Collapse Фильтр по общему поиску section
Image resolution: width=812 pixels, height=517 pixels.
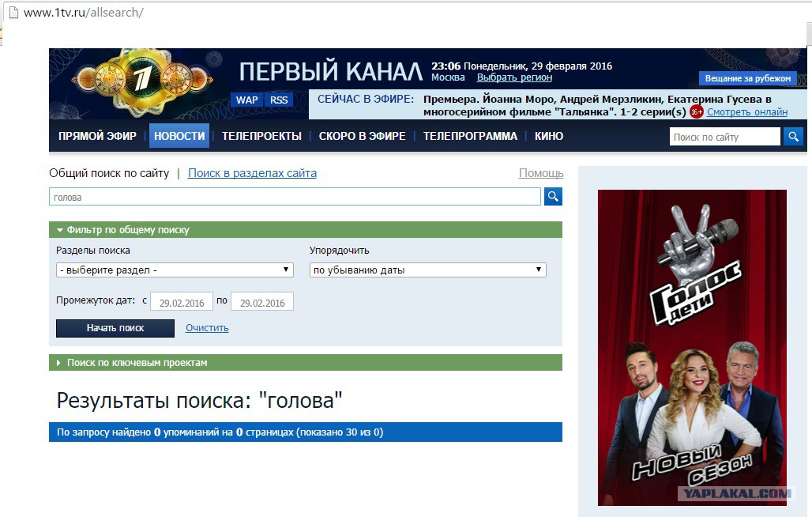pos(306,229)
